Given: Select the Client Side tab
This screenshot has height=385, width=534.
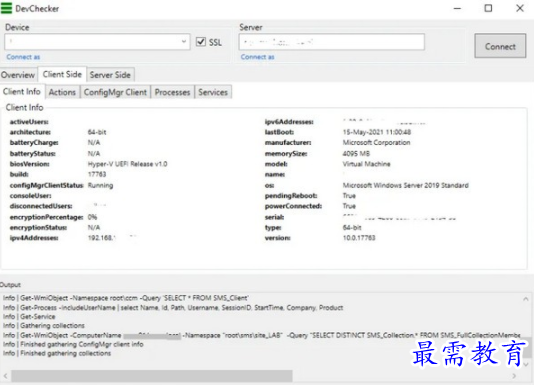Looking at the screenshot, I should click(62, 74).
